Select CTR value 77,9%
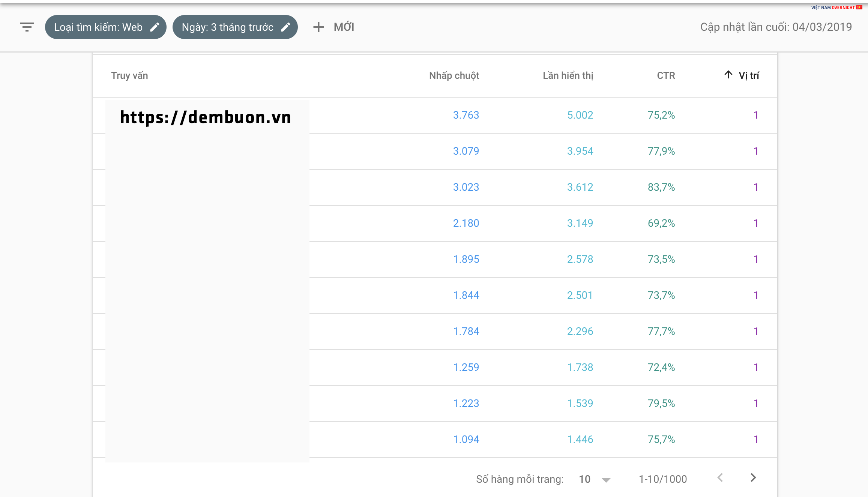The image size is (868, 497). pos(661,151)
